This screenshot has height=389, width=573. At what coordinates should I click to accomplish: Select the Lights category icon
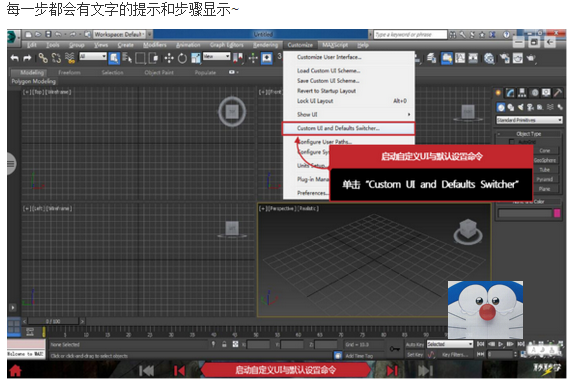pyautogui.click(x=521, y=107)
